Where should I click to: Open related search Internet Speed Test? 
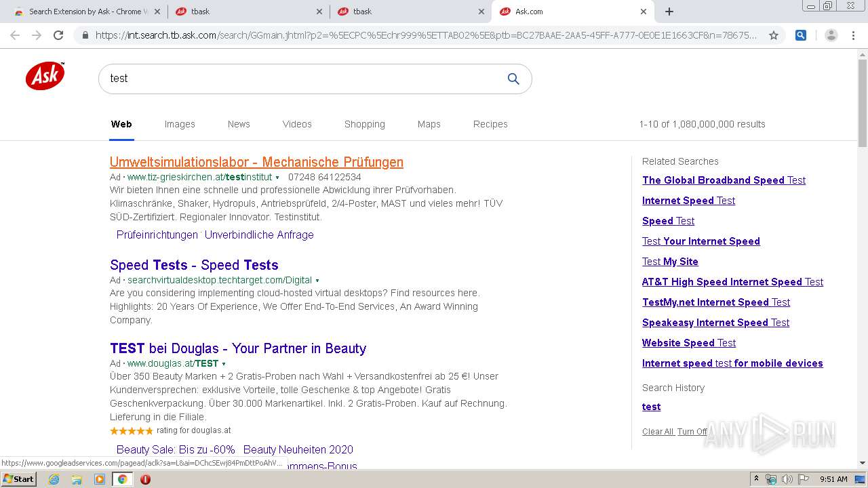click(x=688, y=201)
